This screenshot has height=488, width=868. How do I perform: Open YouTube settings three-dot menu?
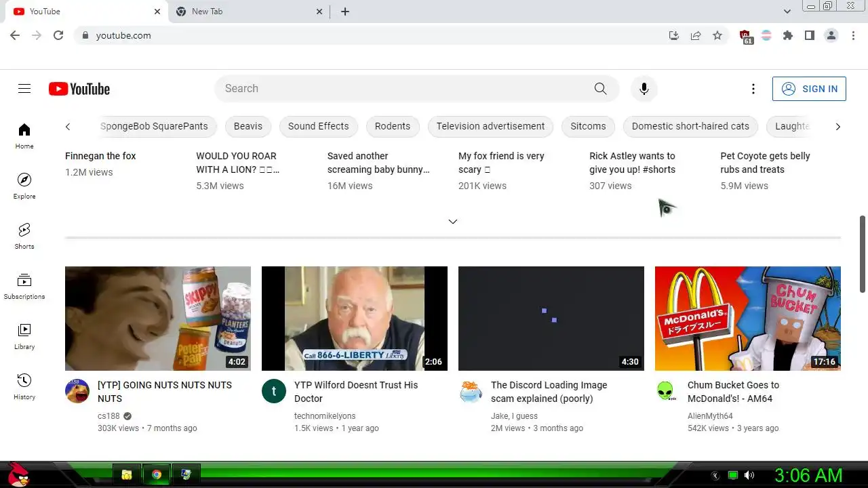(x=753, y=89)
